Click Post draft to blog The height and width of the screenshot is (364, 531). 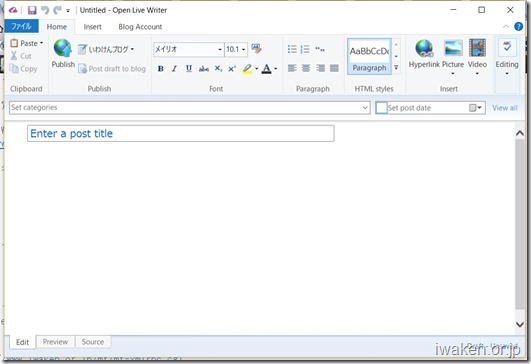coord(112,69)
